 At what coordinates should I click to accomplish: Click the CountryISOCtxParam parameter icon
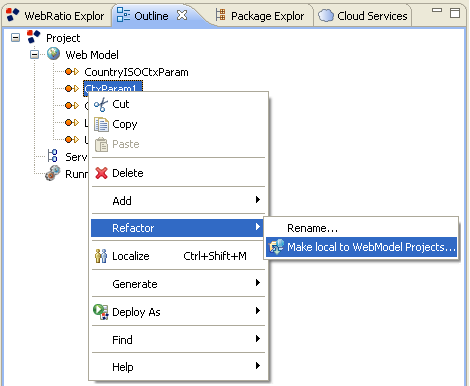tap(72, 71)
